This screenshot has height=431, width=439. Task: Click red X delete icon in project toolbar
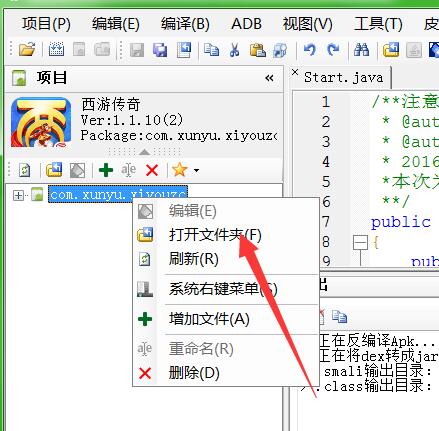152,170
